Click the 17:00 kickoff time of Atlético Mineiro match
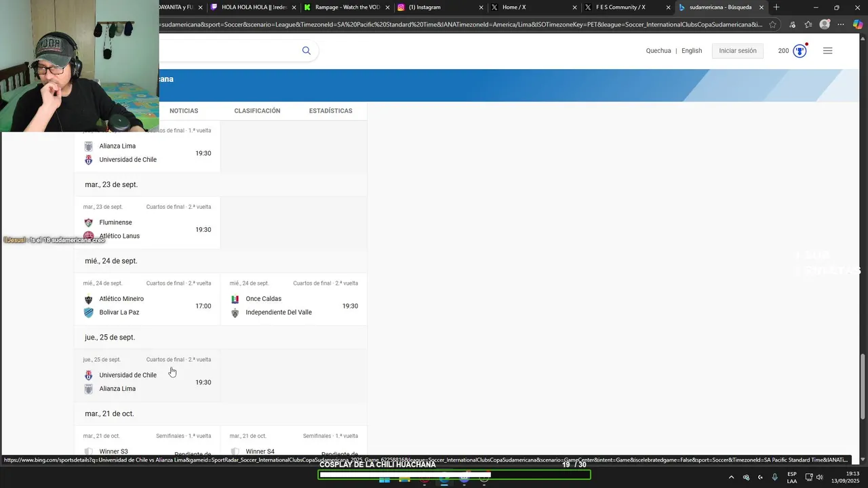Viewport: 868px width, 488px height. pos(203,306)
